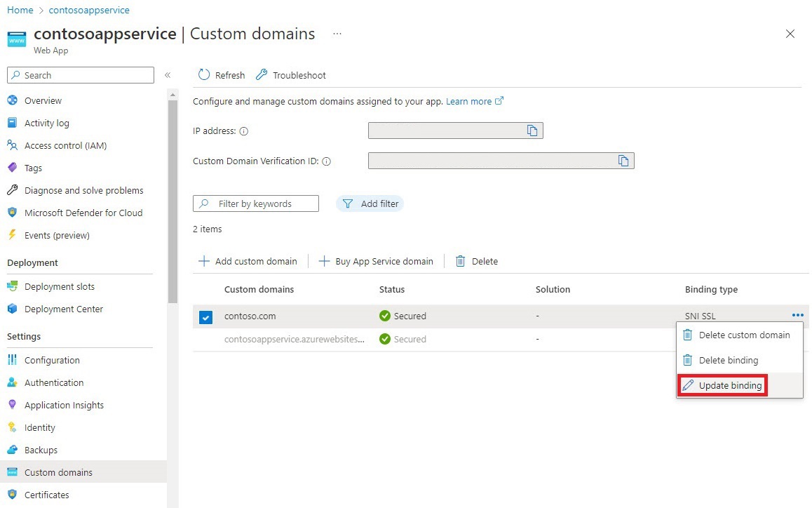The width and height of the screenshot is (812, 508).
Task: Navigate to Home via the breadcrumb
Action: click(20, 10)
